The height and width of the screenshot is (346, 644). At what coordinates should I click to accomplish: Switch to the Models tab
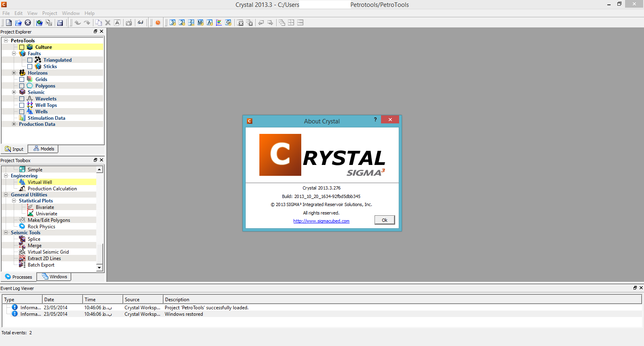[x=43, y=149]
